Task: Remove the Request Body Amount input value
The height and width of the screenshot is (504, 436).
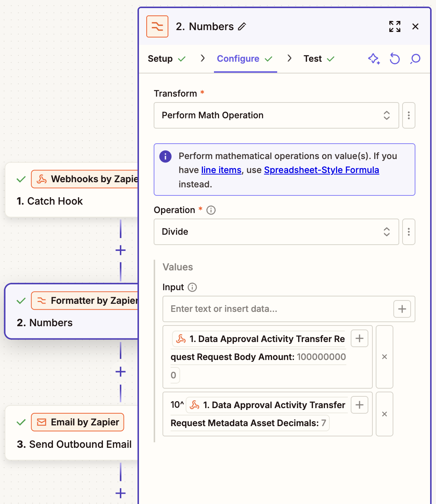Action: point(385,357)
